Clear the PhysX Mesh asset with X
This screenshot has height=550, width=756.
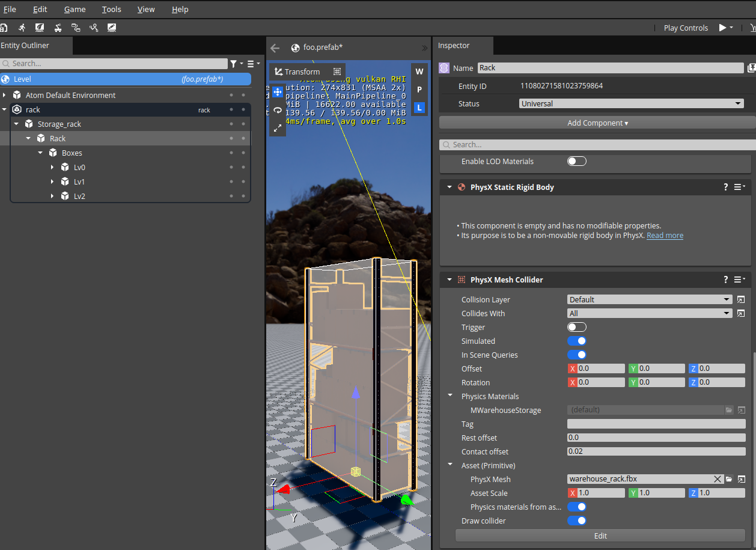[x=718, y=480]
